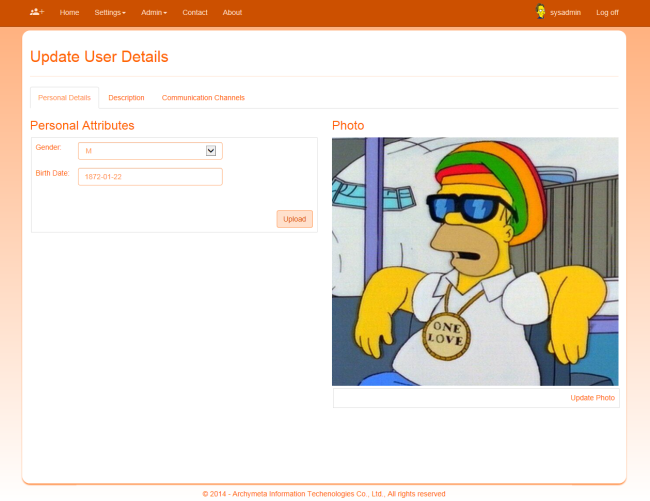Click the Birth Date label
Viewport: 650px width, 501px height.
pyautogui.click(x=52, y=173)
